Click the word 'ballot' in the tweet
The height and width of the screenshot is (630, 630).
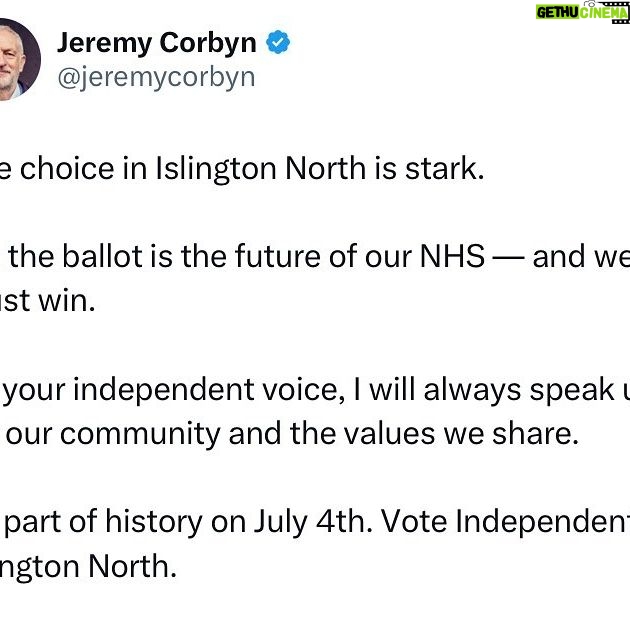click(x=103, y=256)
